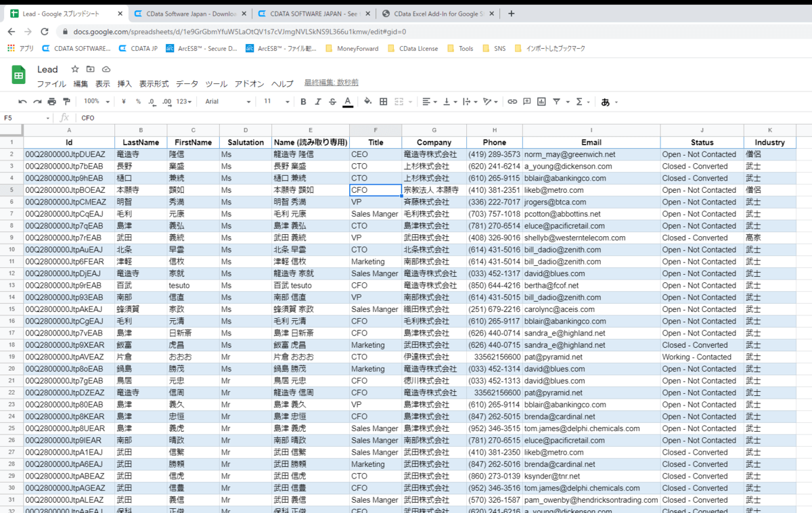Click the insert chart icon

point(541,102)
